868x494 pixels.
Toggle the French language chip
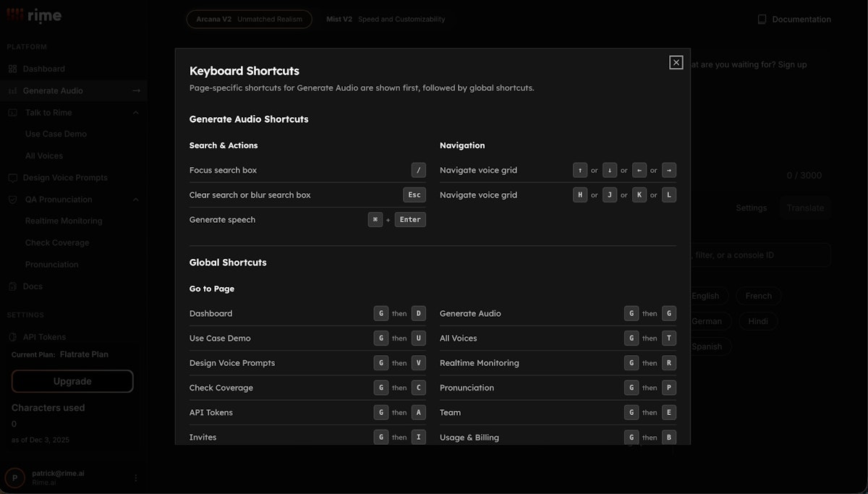758,295
